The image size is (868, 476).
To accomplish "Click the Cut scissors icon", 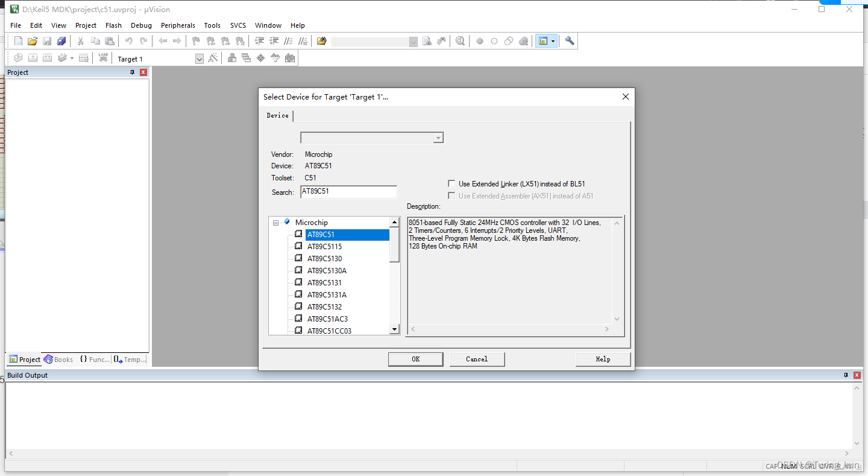I will pyautogui.click(x=80, y=41).
